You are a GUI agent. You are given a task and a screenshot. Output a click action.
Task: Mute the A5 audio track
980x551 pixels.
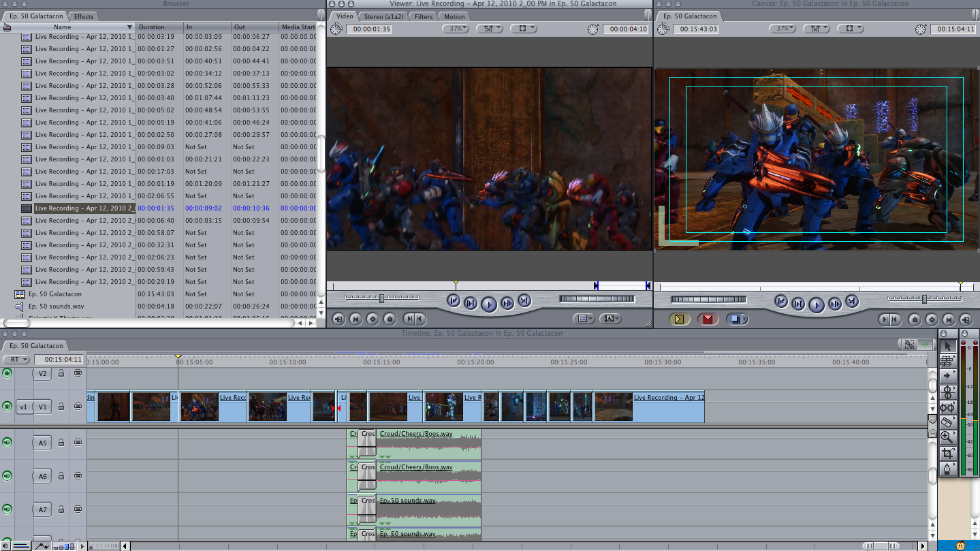7,443
